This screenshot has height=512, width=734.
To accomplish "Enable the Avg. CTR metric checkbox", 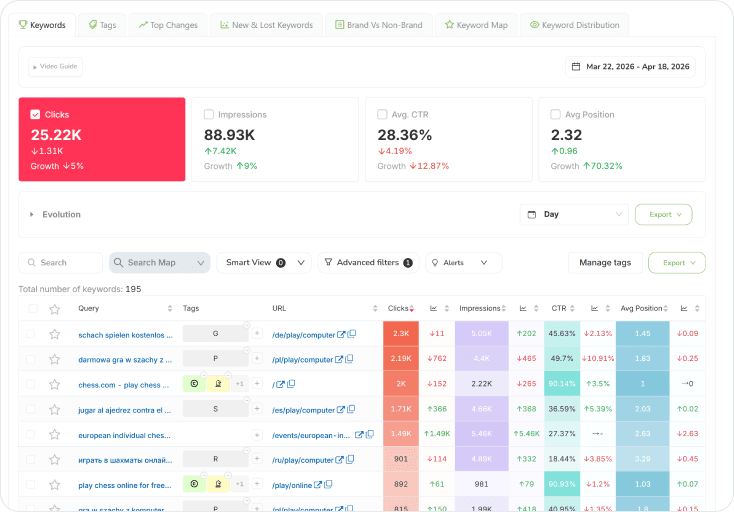I will 382,114.
